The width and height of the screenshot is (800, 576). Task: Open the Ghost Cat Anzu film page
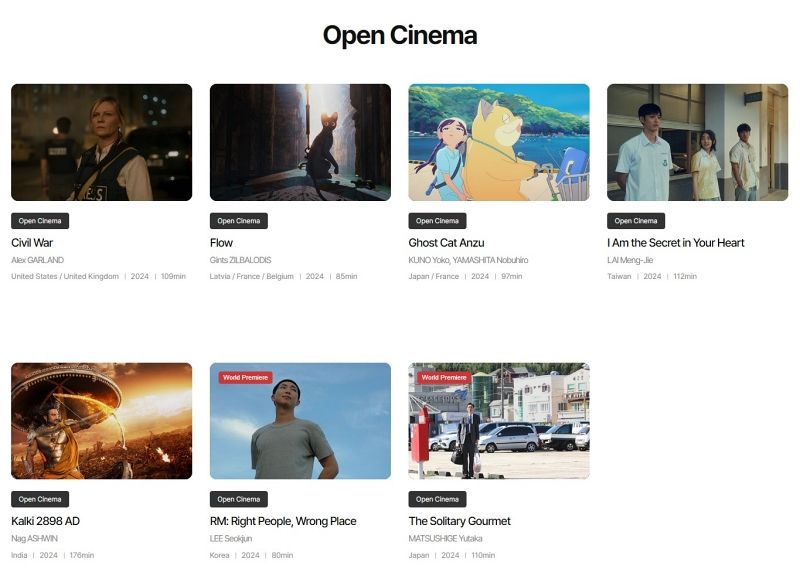click(445, 242)
